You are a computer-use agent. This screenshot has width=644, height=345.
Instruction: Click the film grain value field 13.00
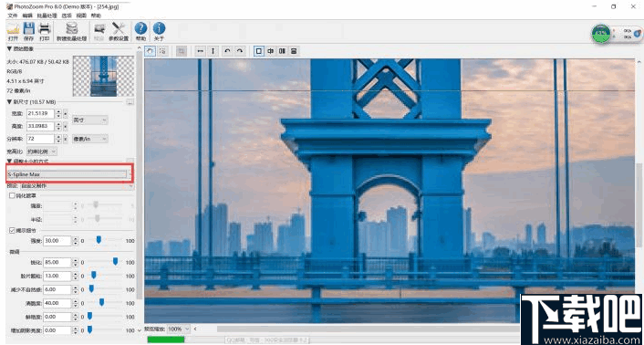[x=57, y=276]
